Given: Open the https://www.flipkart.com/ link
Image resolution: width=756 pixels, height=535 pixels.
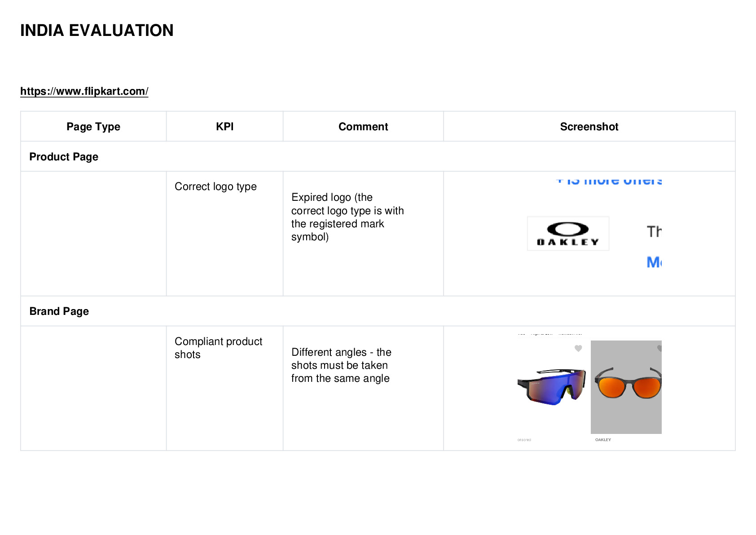Looking at the screenshot, I should coord(84,91).
